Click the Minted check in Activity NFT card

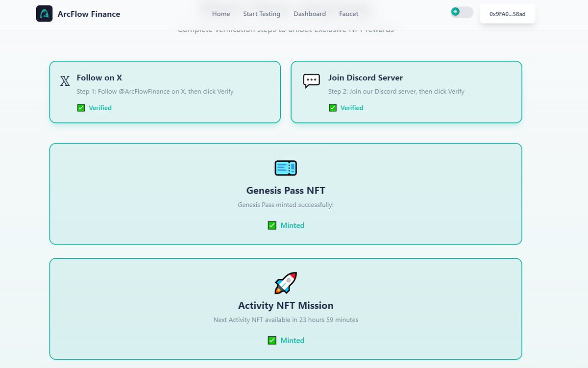pos(272,340)
